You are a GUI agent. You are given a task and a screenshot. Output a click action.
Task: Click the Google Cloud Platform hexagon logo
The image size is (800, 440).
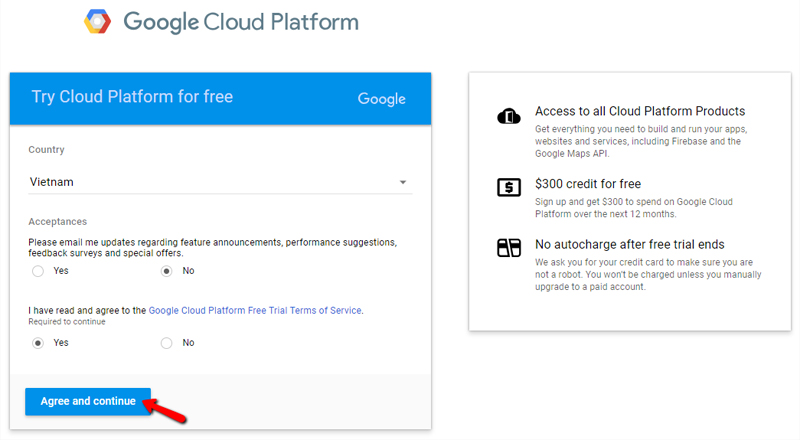click(x=97, y=21)
